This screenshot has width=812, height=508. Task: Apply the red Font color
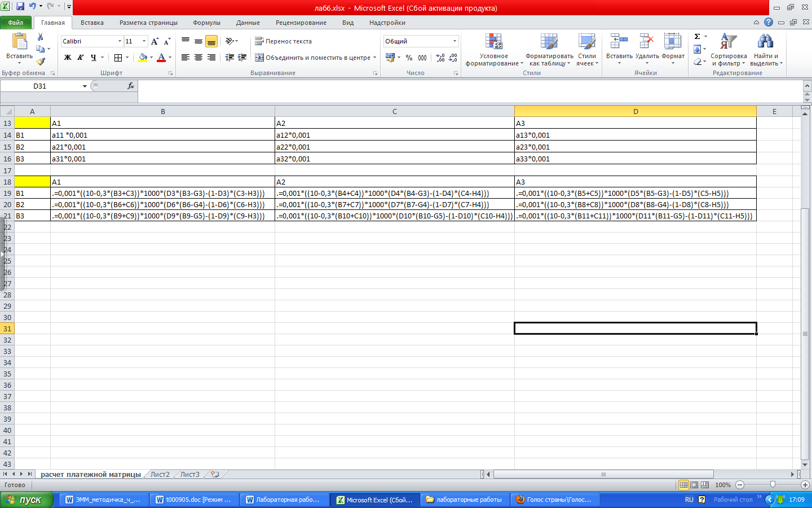tap(161, 58)
